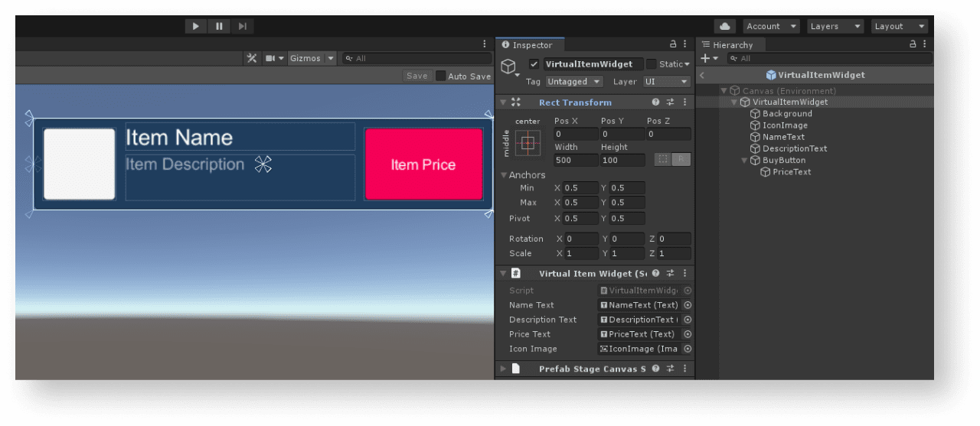
Task: Click the Save prefab button
Action: point(417,76)
